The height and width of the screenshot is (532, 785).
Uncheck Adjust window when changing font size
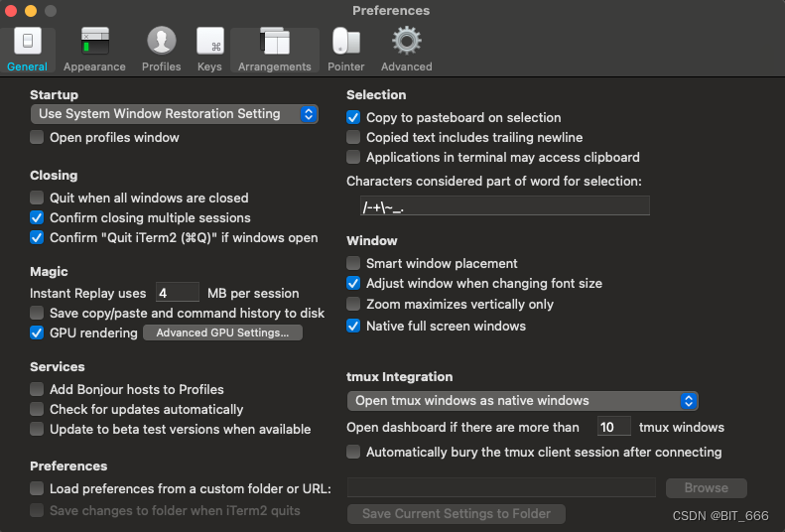[353, 283]
